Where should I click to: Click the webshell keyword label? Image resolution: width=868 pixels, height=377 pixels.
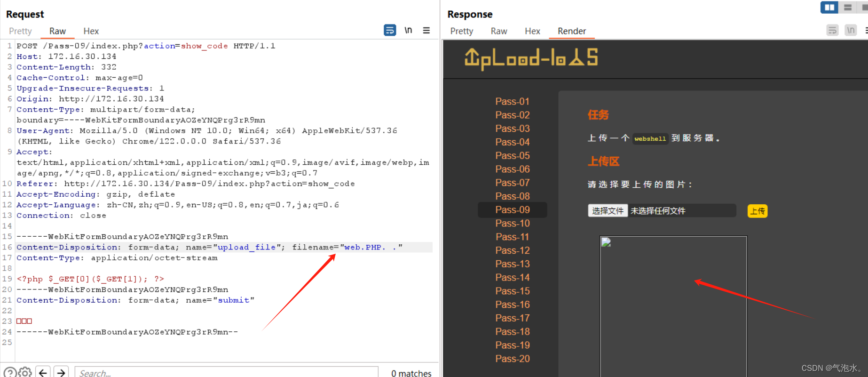pos(650,138)
